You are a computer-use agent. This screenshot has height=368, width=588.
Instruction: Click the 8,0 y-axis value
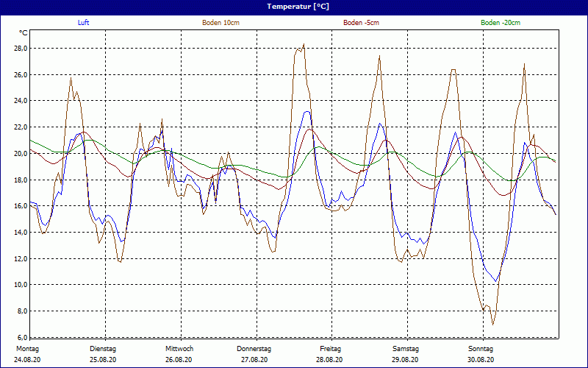[22, 311]
